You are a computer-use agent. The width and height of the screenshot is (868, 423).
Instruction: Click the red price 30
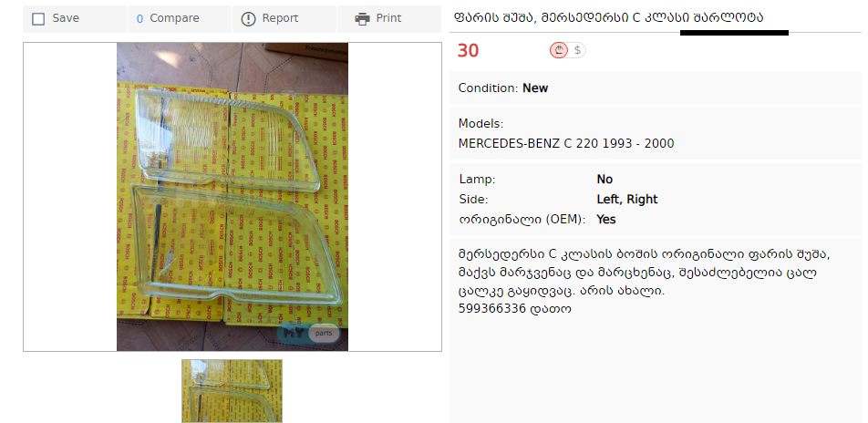click(468, 50)
